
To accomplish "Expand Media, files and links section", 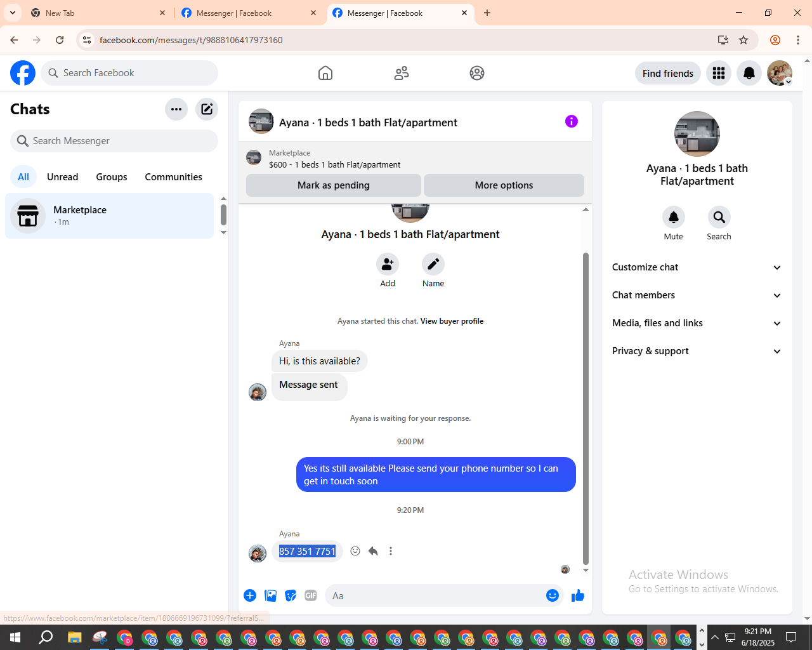I will (x=697, y=323).
